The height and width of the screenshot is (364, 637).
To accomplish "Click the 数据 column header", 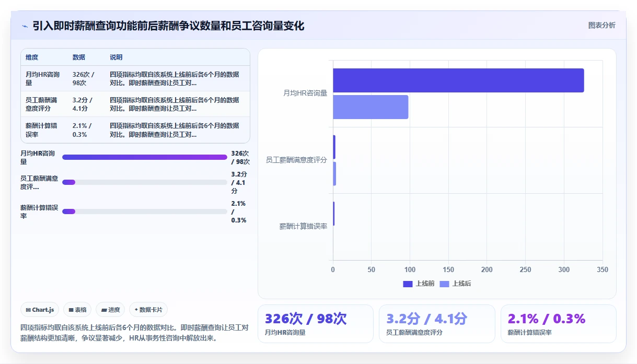I will pos(79,57).
